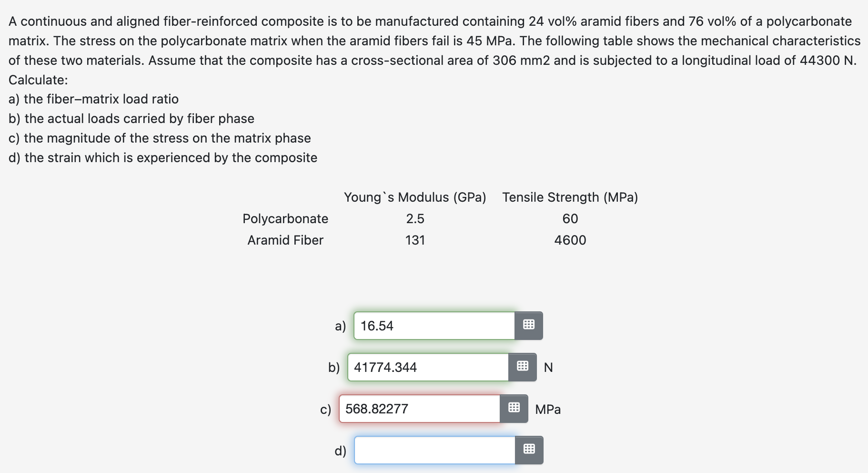Select the Polycarbonate row label in the table
868x473 pixels.
tap(285, 219)
